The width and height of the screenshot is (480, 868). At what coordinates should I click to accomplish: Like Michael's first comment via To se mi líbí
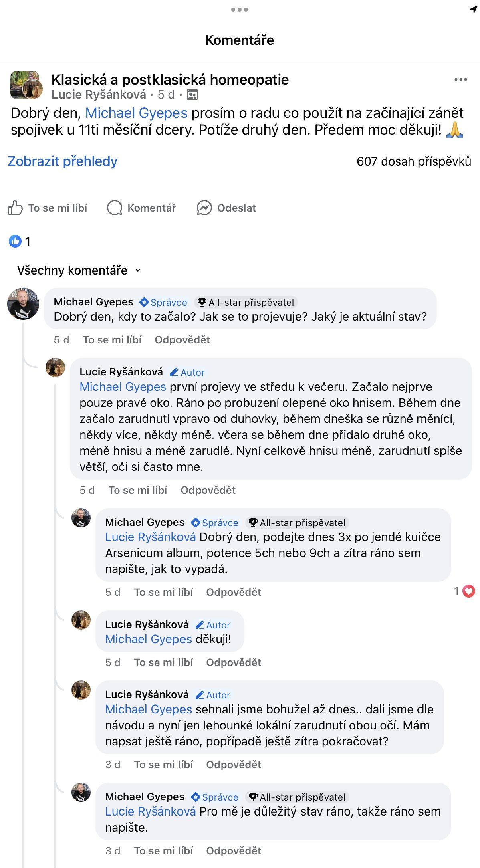click(x=112, y=340)
